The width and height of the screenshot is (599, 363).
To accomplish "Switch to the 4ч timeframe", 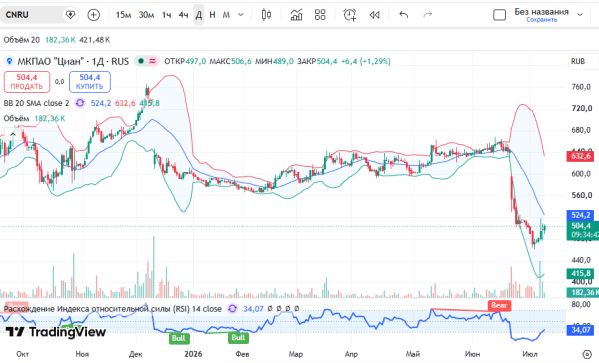I will [183, 15].
